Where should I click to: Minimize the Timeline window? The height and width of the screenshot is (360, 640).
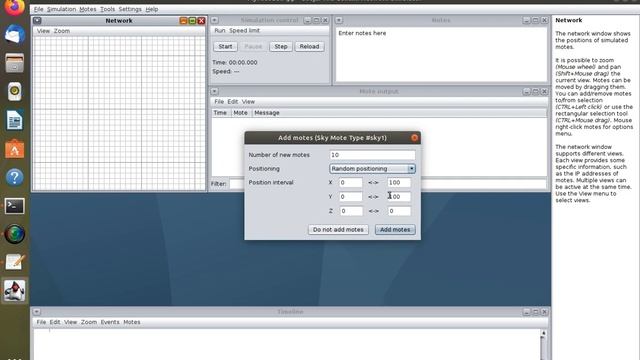tap(527, 312)
